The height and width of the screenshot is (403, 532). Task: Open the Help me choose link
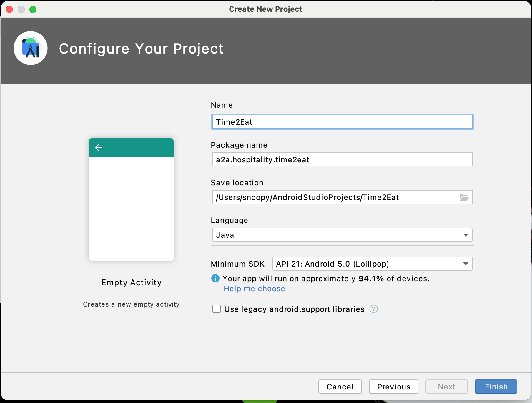click(254, 289)
